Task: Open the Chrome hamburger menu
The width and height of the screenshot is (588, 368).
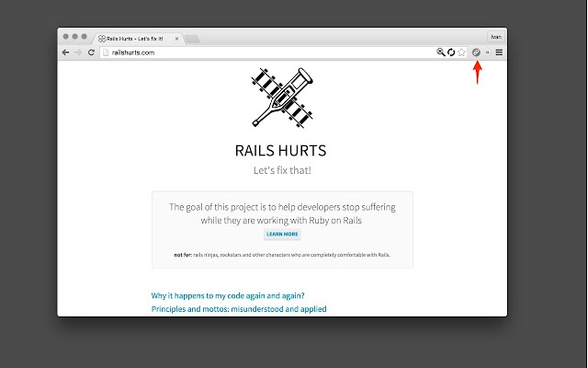Action: 499,52
